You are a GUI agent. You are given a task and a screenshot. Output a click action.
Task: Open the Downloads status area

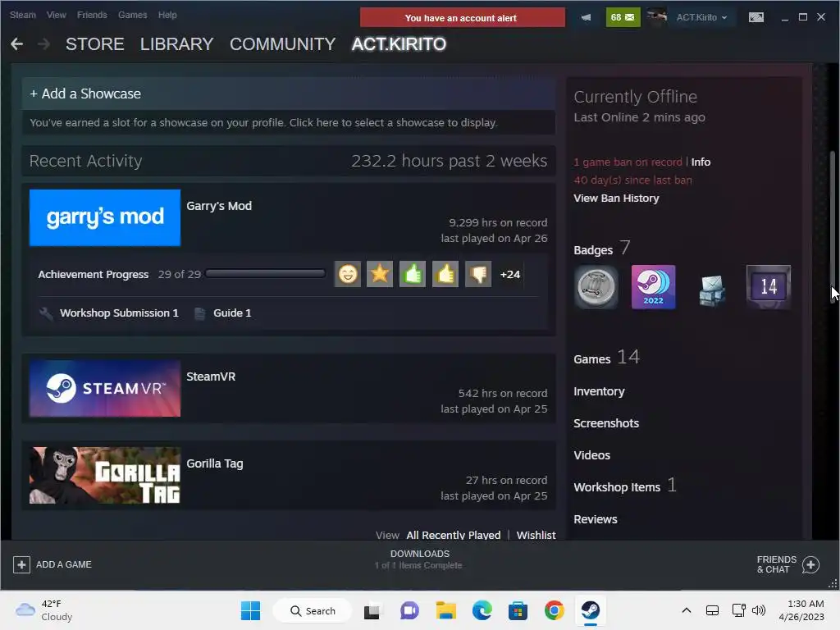(419, 559)
